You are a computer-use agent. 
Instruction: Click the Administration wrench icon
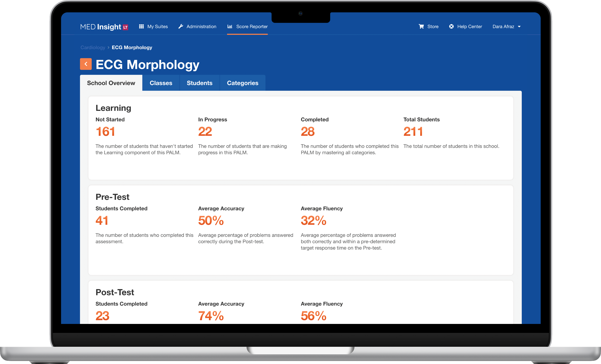coord(180,26)
